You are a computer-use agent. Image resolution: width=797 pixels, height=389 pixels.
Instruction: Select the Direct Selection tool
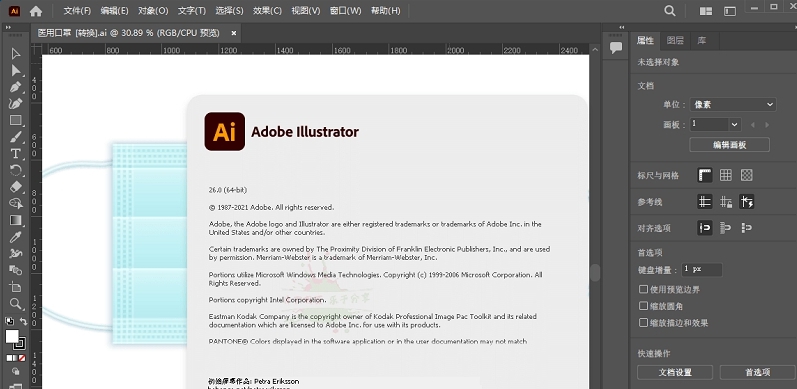(16, 70)
